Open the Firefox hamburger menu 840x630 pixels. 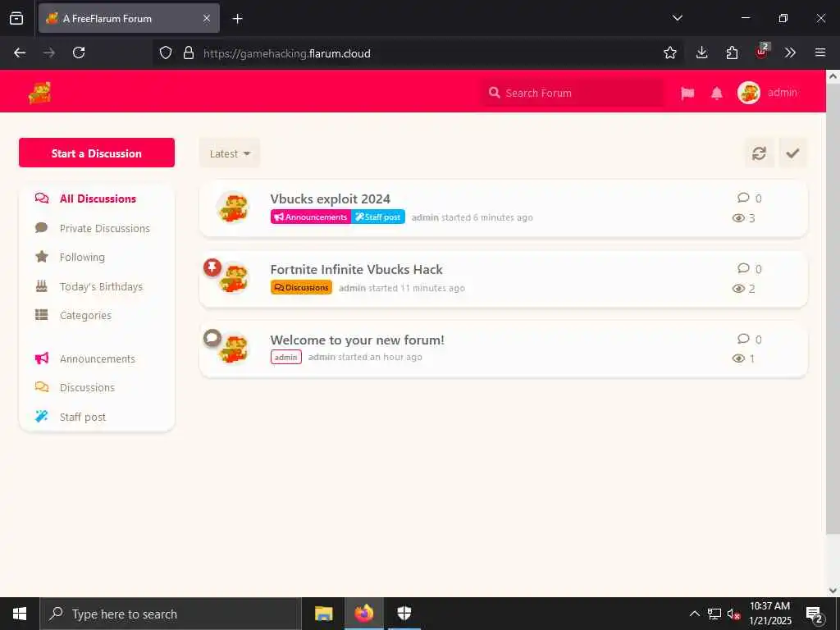point(820,52)
